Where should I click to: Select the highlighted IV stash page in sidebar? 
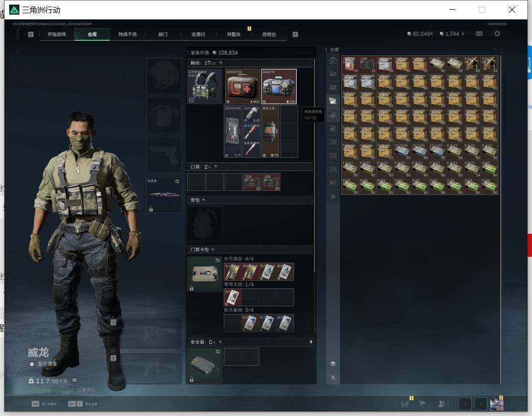click(333, 101)
